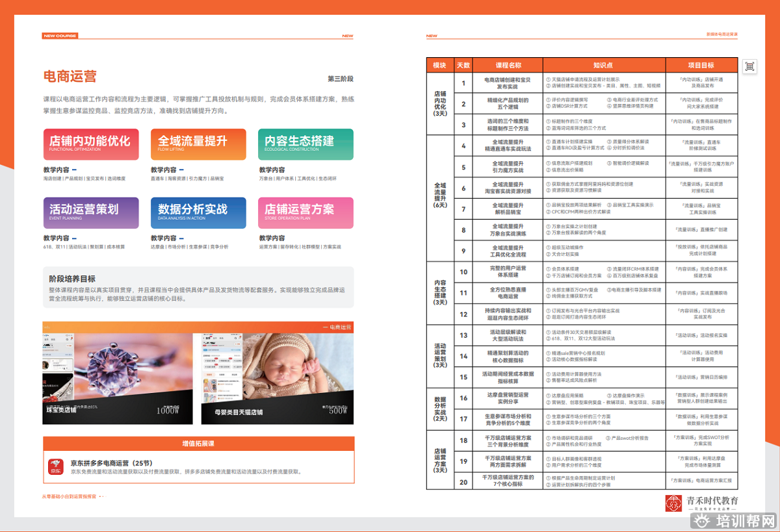Click the footer text 从零基础小白到运营指挥官
The image size is (780, 532).
(x=70, y=496)
